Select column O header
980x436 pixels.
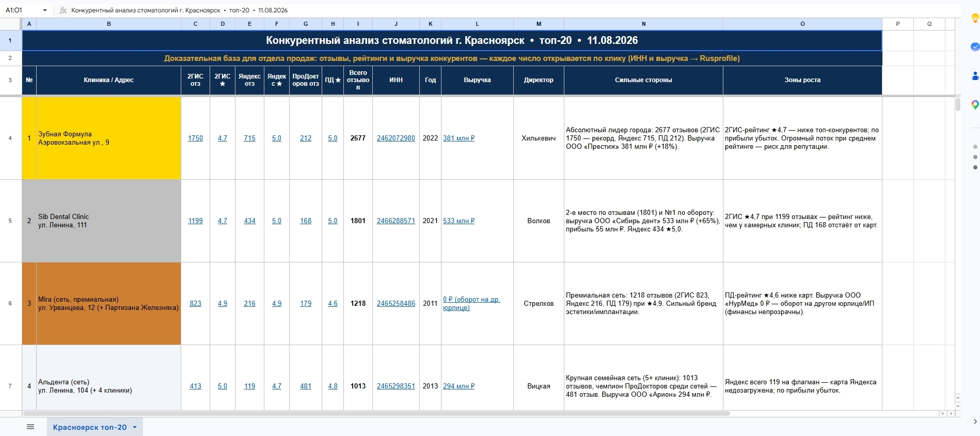click(802, 24)
